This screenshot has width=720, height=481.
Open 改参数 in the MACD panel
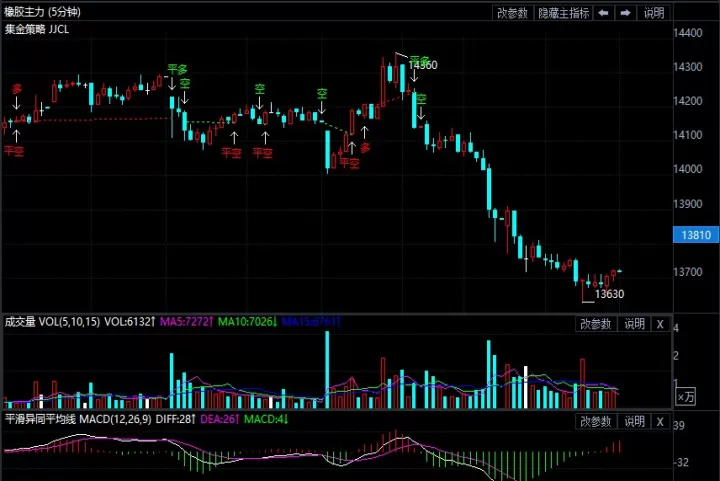point(596,421)
